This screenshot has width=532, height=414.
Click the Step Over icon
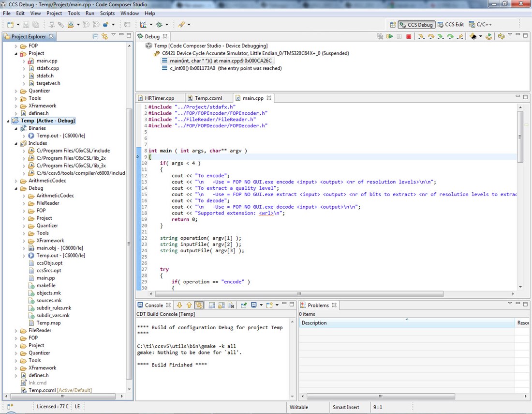pos(431,36)
